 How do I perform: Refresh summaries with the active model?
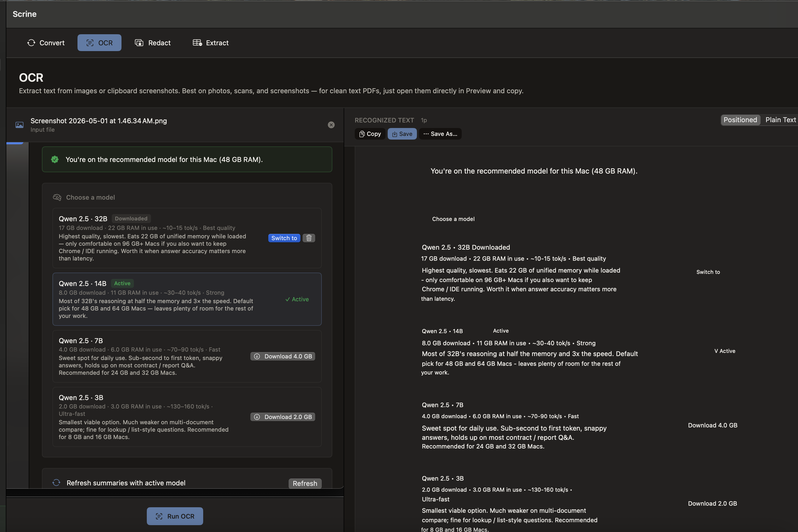click(305, 484)
